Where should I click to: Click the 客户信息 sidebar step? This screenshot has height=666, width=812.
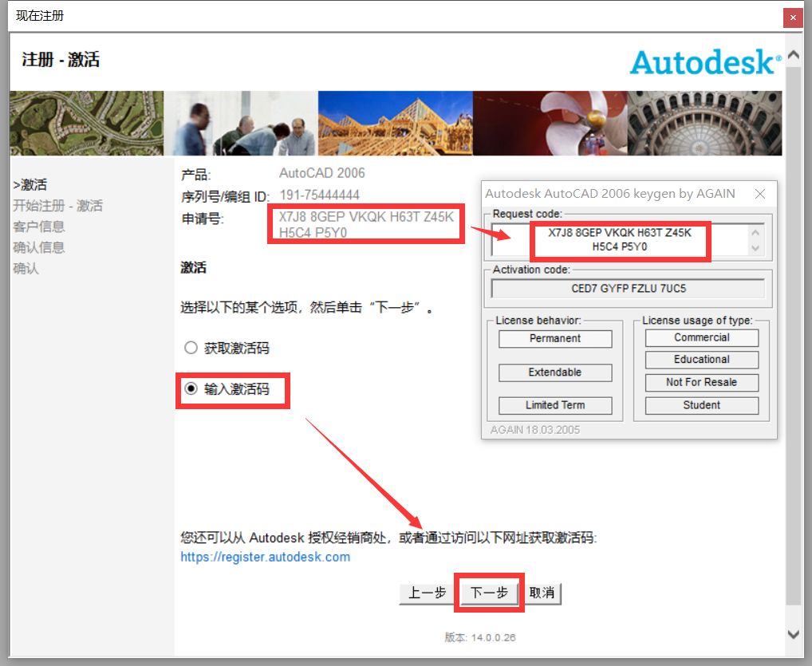click(x=39, y=227)
